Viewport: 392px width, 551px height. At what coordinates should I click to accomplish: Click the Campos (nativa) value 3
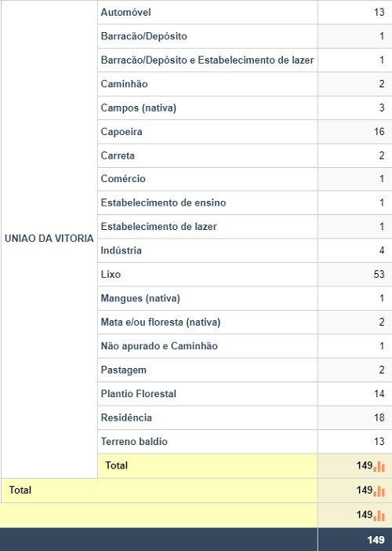tap(382, 108)
